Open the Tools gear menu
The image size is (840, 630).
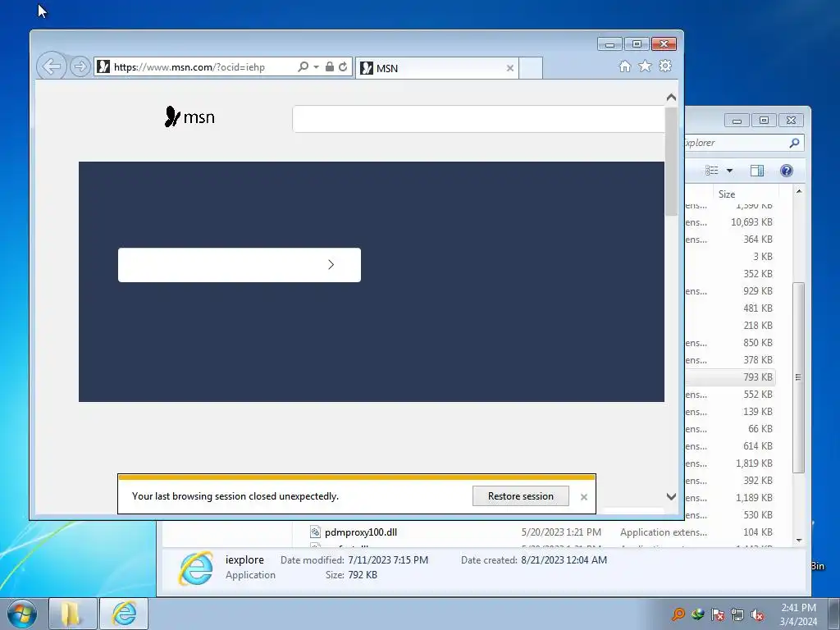pos(665,66)
